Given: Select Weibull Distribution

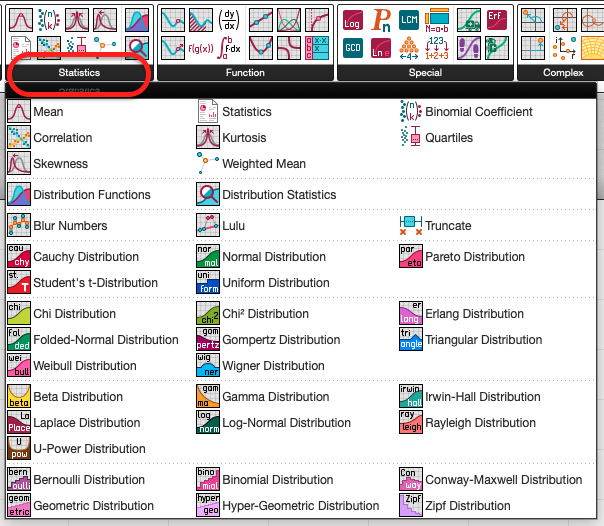Looking at the screenshot, I should 72,365.
